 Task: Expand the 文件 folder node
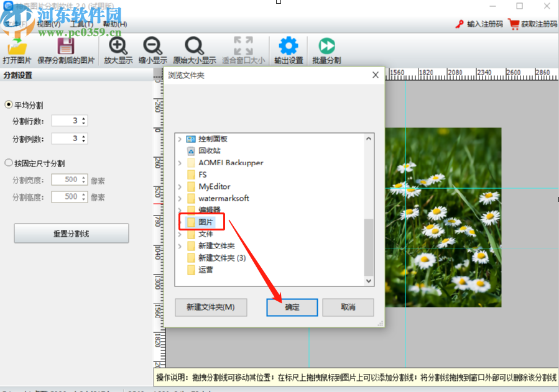pos(180,234)
